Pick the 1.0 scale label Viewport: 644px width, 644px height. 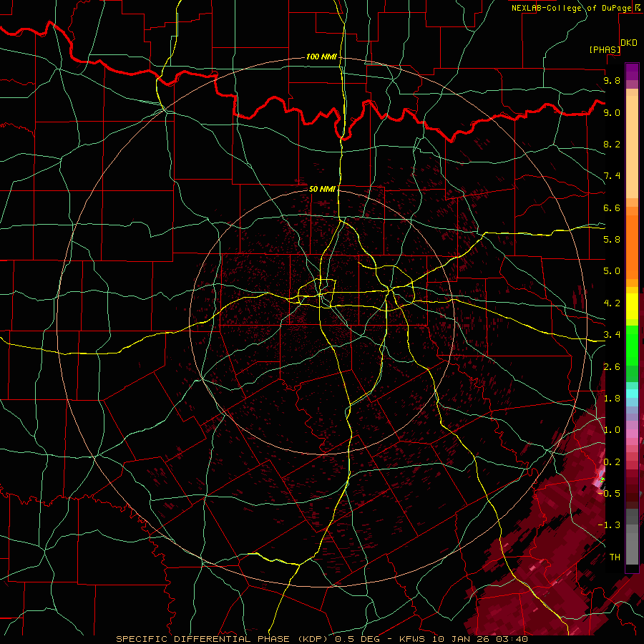pyautogui.click(x=612, y=430)
